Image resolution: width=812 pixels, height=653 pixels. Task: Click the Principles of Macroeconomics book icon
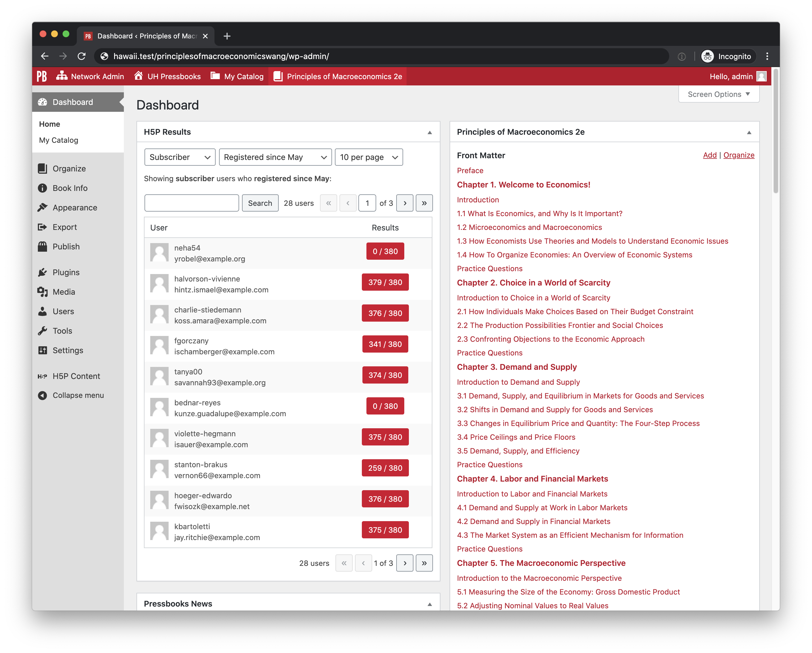[x=278, y=77]
